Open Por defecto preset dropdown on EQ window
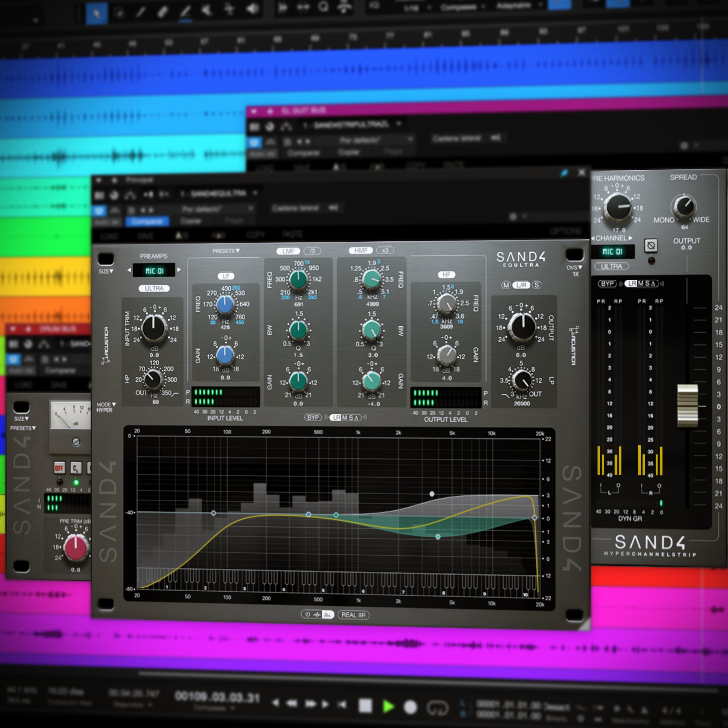Image resolution: width=728 pixels, height=728 pixels. click(217, 209)
